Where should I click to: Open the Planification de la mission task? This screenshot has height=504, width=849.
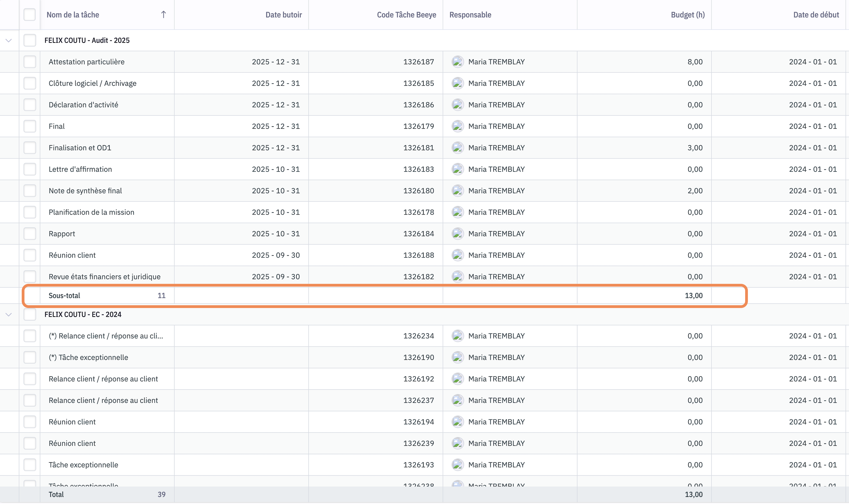pos(91,212)
